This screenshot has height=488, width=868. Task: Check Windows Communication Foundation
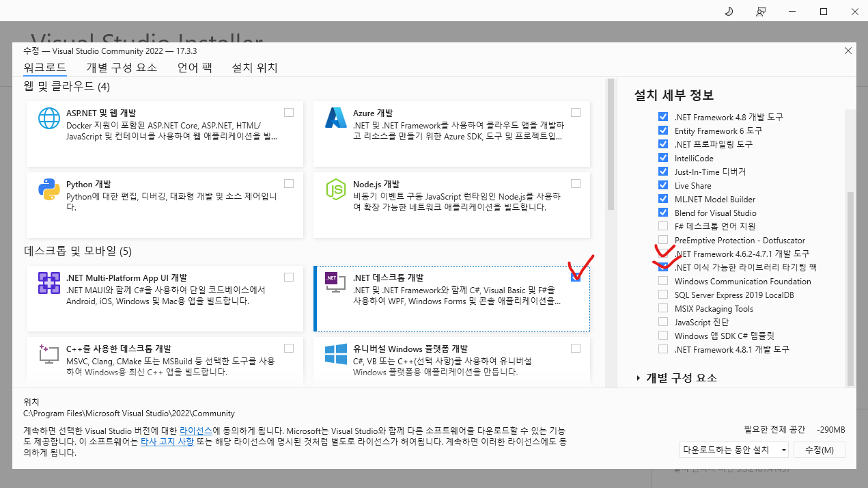tap(662, 281)
